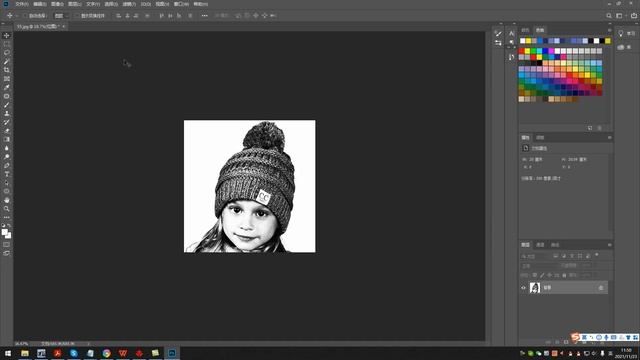Select the Zoom tool

(7, 209)
